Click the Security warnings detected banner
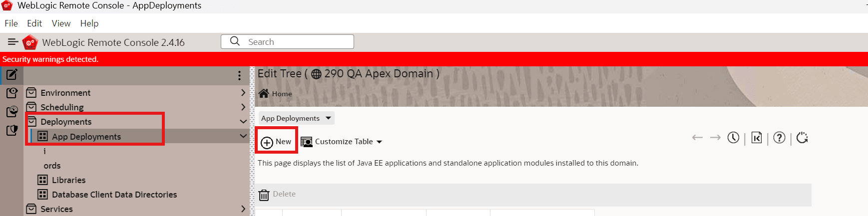Screen dimensions: 868x216 [x=434, y=59]
